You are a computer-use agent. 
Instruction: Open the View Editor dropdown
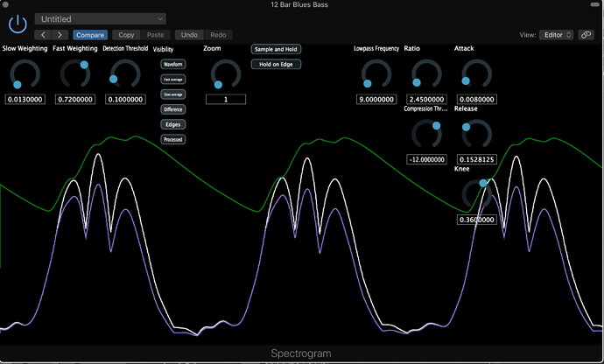click(x=556, y=35)
